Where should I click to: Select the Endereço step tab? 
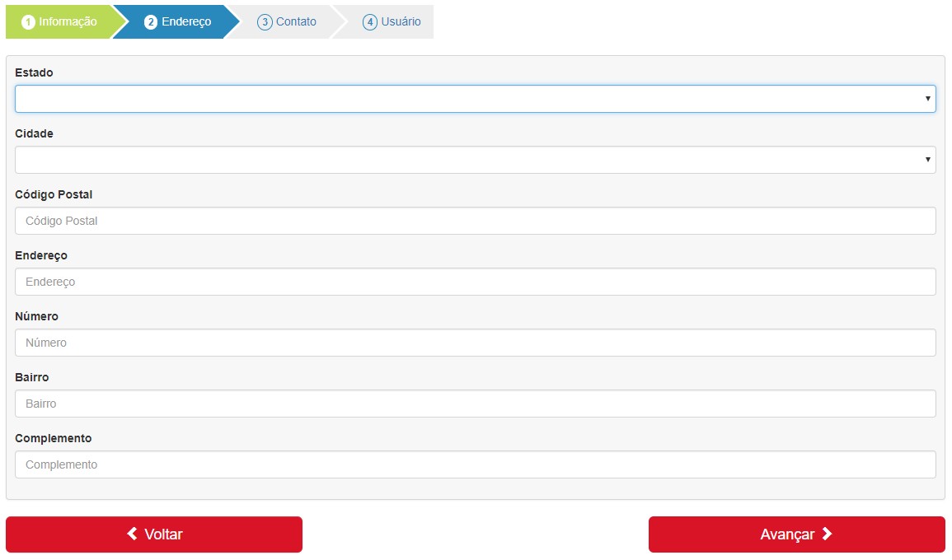coord(177,22)
